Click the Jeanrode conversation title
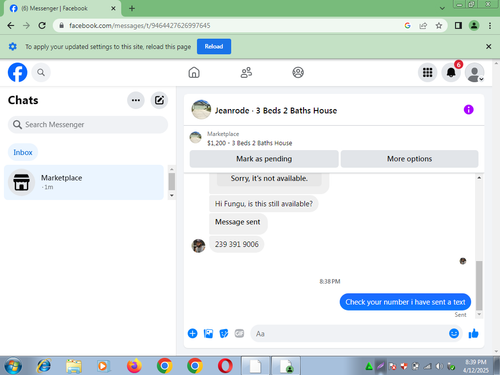The image size is (500, 375). tap(276, 110)
